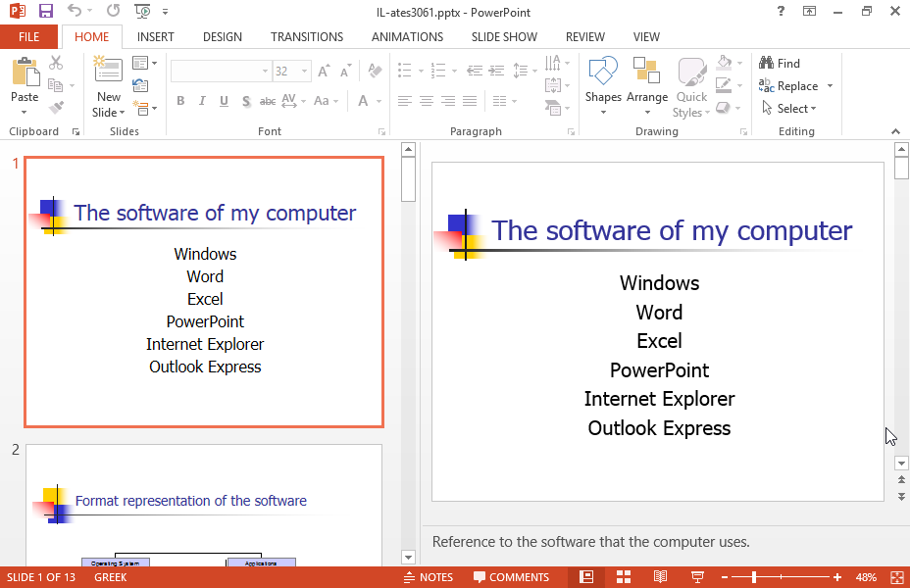Image resolution: width=910 pixels, height=588 pixels.
Task: Align text to the right
Action: point(448,101)
